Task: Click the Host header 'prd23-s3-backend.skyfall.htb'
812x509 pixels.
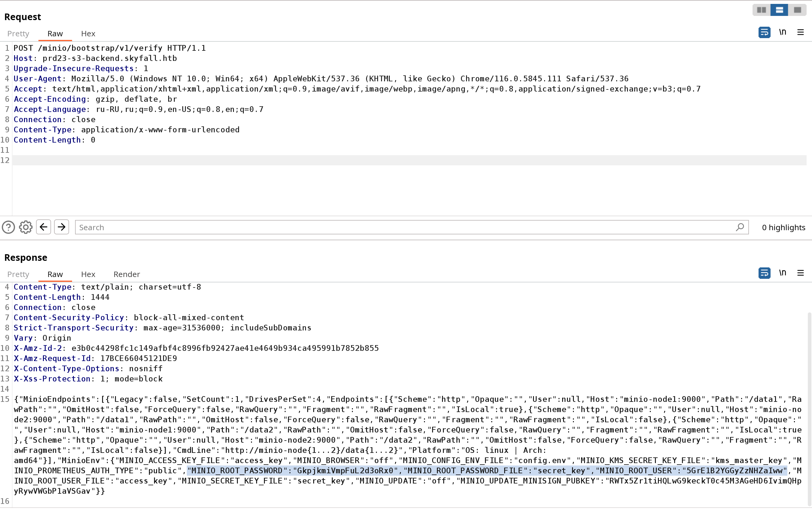Action: [x=109, y=59]
